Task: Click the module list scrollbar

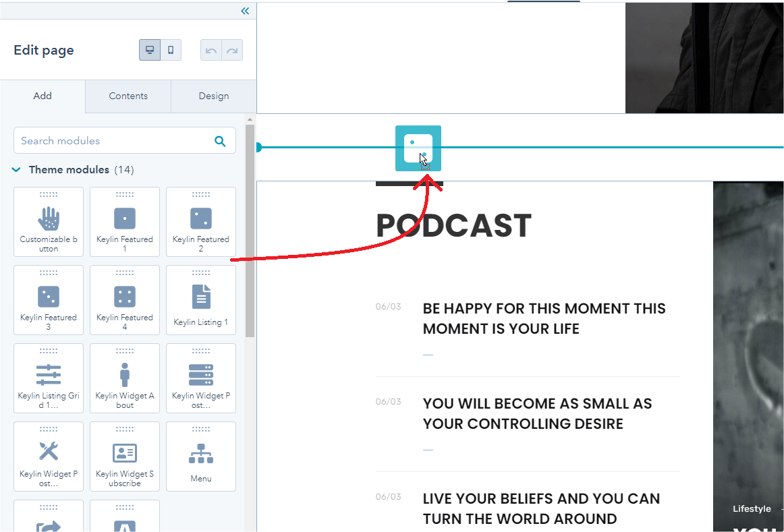Action: [250, 229]
